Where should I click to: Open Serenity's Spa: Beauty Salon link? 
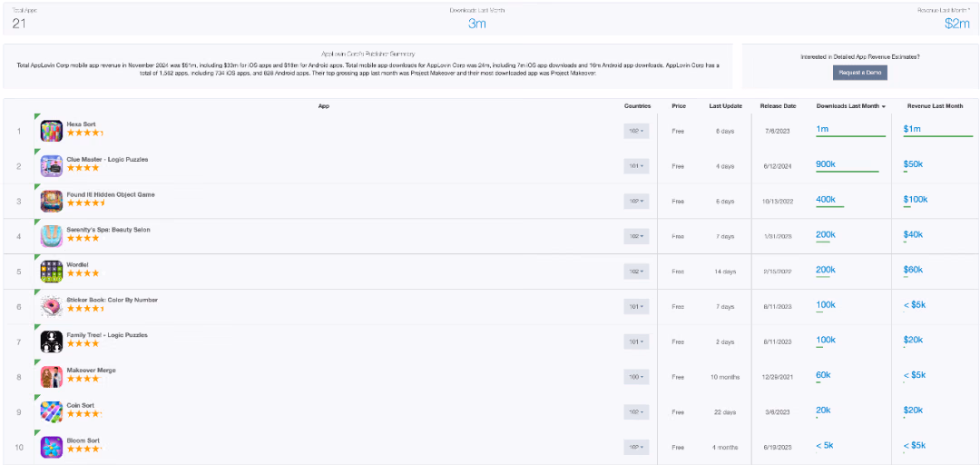[108, 230]
